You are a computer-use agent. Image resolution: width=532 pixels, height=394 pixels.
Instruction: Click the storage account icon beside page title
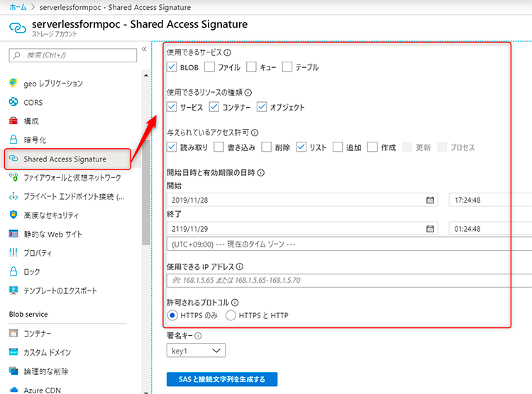click(x=17, y=28)
